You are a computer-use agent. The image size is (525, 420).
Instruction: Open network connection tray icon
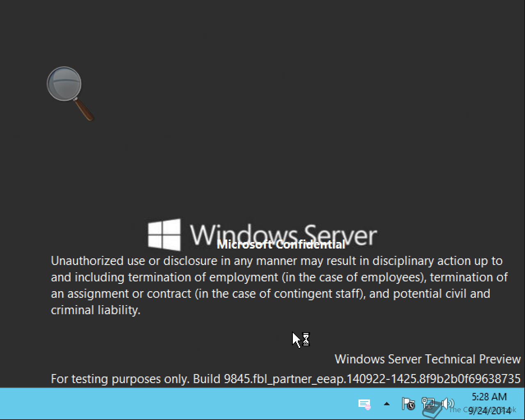[x=429, y=404]
